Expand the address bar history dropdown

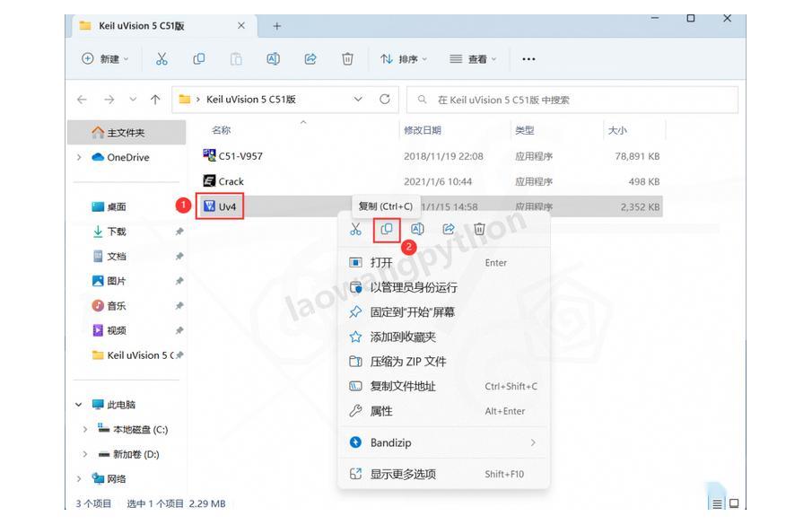point(358,99)
